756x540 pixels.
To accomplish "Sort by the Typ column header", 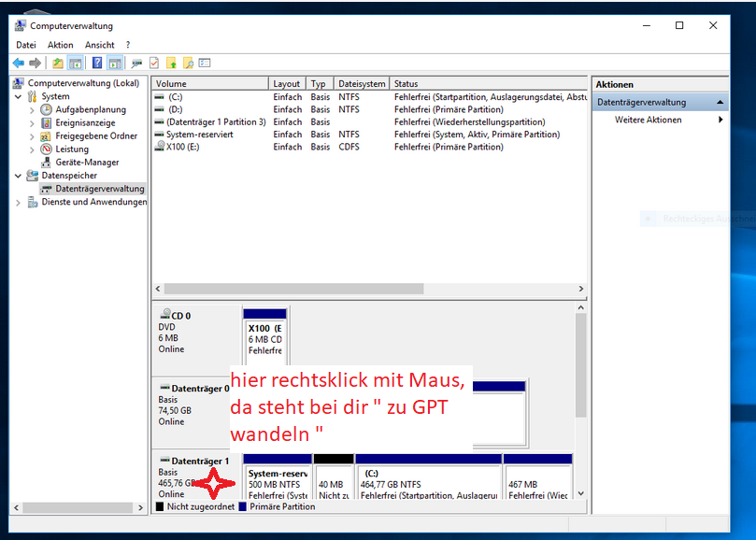I will click(x=320, y=83).
